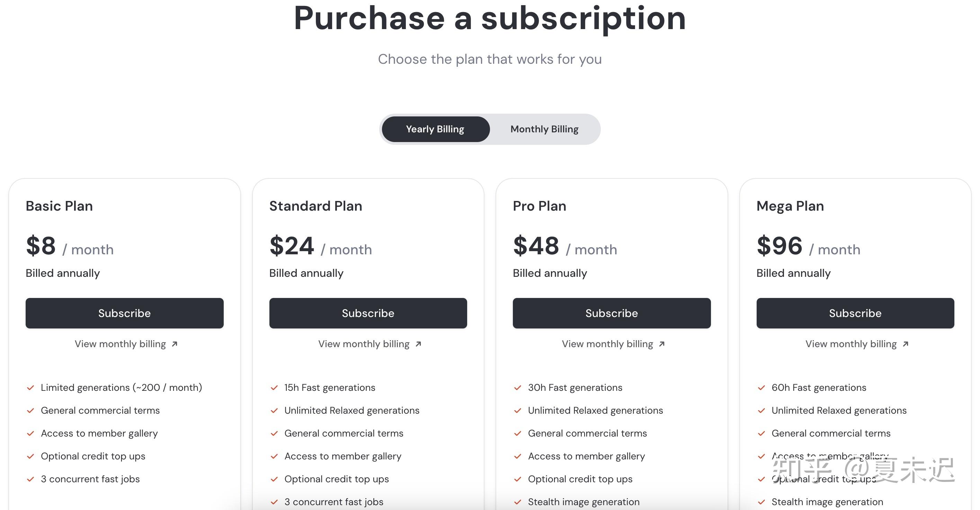This screenshot has width=980, height=510.
Task: Subscribe to the Mega Plan
Action: click(x=855, y=313)
